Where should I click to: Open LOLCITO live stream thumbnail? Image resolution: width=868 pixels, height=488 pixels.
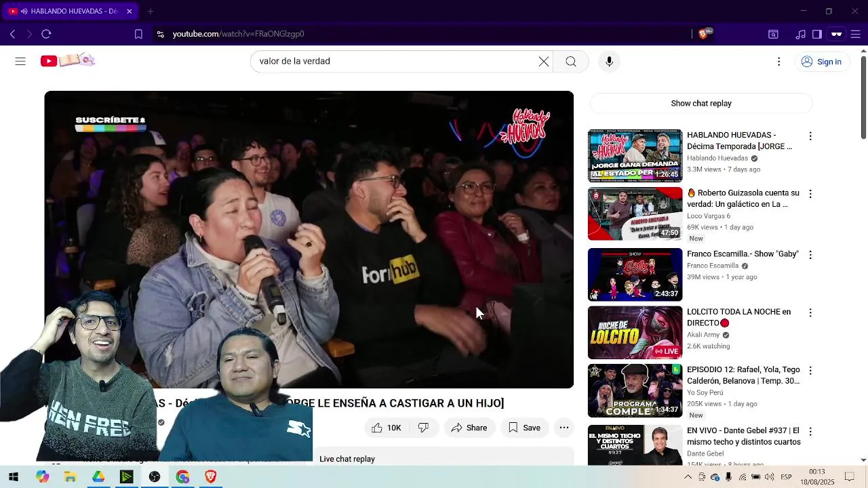[x=635, y=333]
